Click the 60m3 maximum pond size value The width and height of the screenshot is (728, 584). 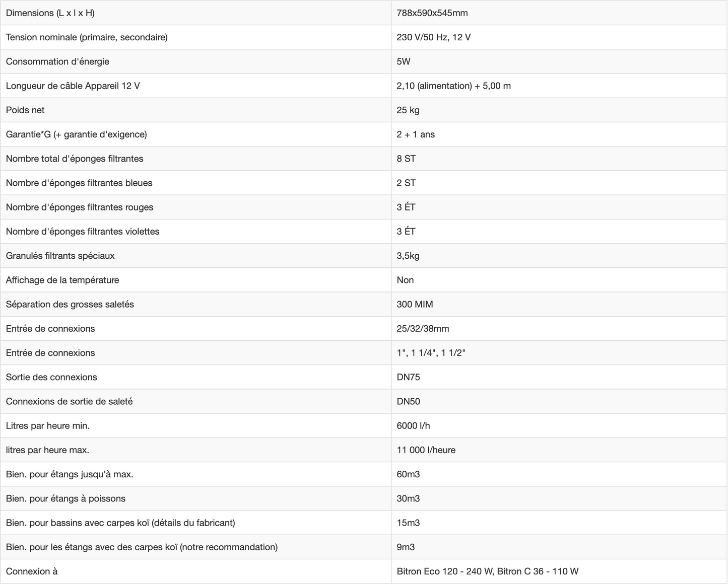(x=408, y=474)
